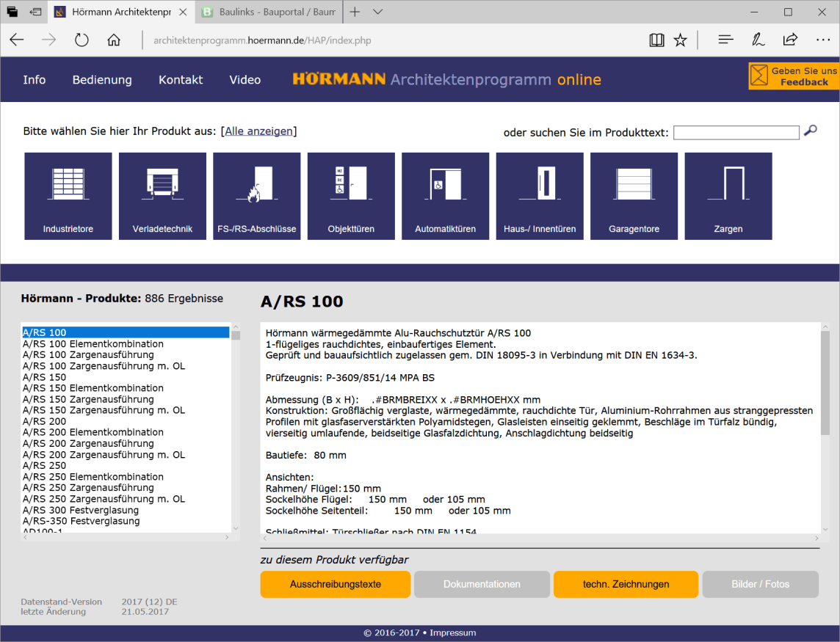Click the Dokumentationen button

(x=482, y=584)
